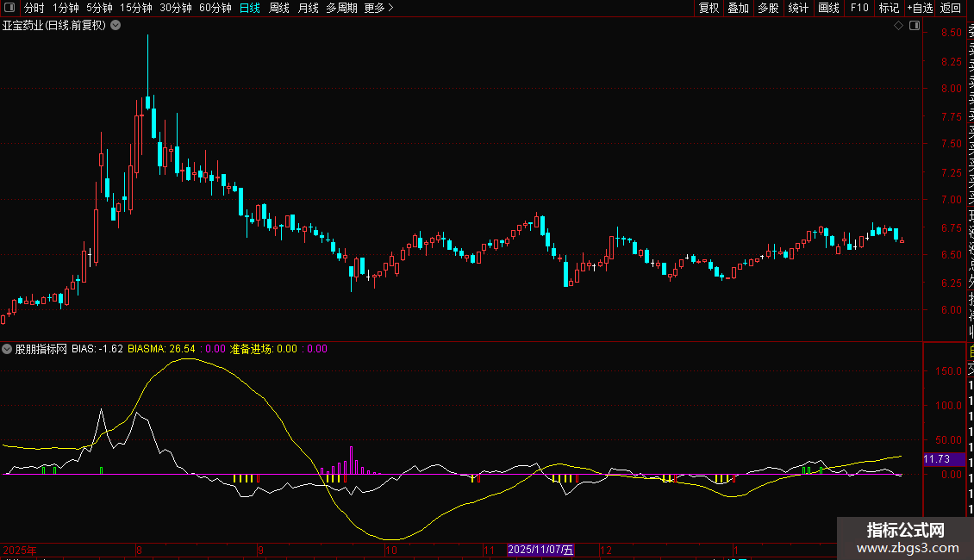Toggle the right side panel icon

click(914, 26)
